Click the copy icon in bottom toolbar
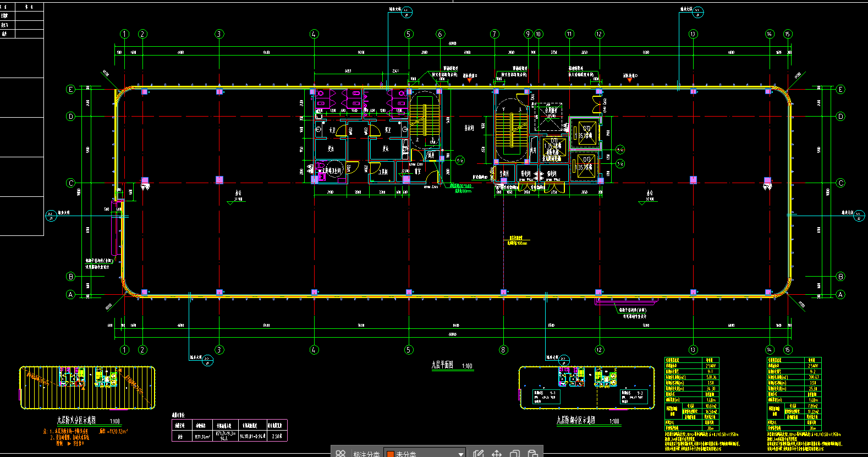Screen dimensions: 868x457 515,454
